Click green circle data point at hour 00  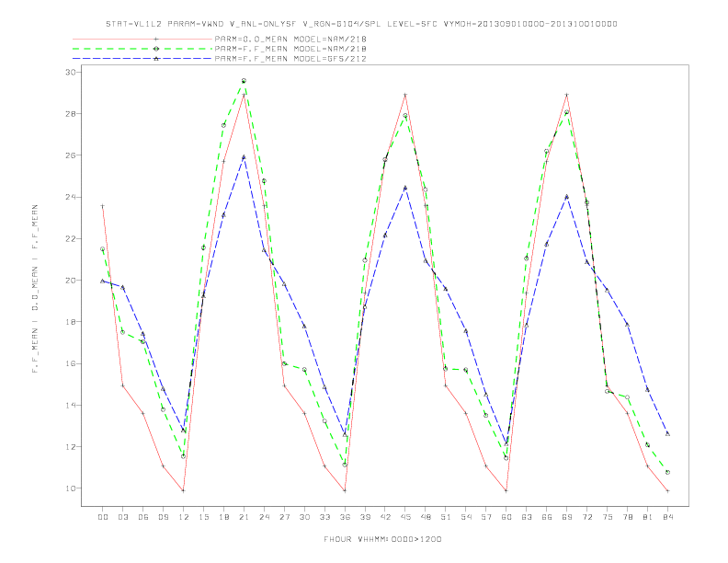[x=103, y=249]
